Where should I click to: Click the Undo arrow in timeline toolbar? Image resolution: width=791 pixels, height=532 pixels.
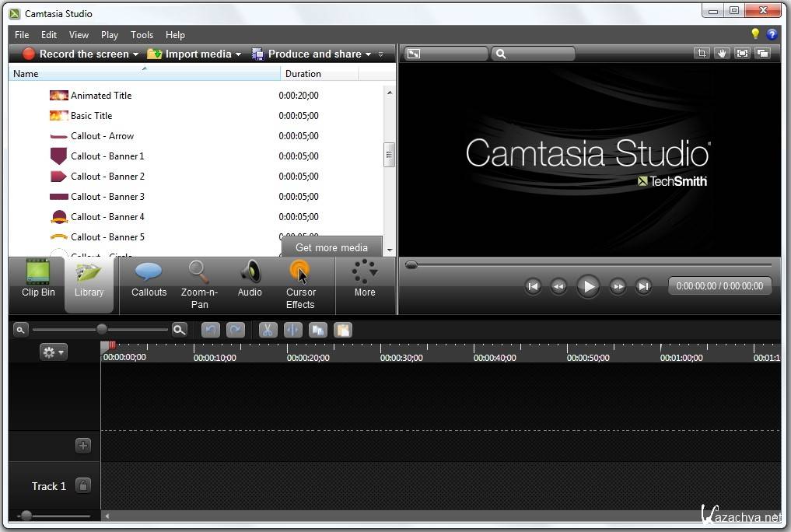pyautogui.click(x=210, y=330)
